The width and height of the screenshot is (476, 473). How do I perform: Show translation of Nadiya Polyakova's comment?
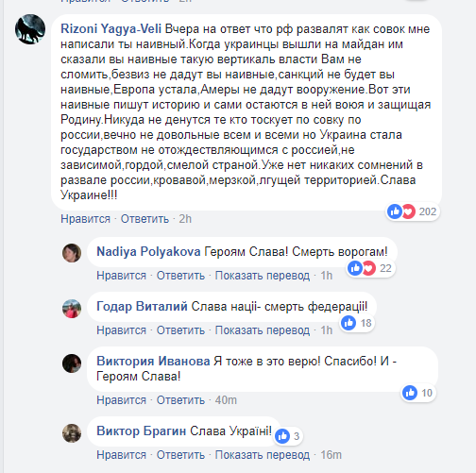[263, 276]
